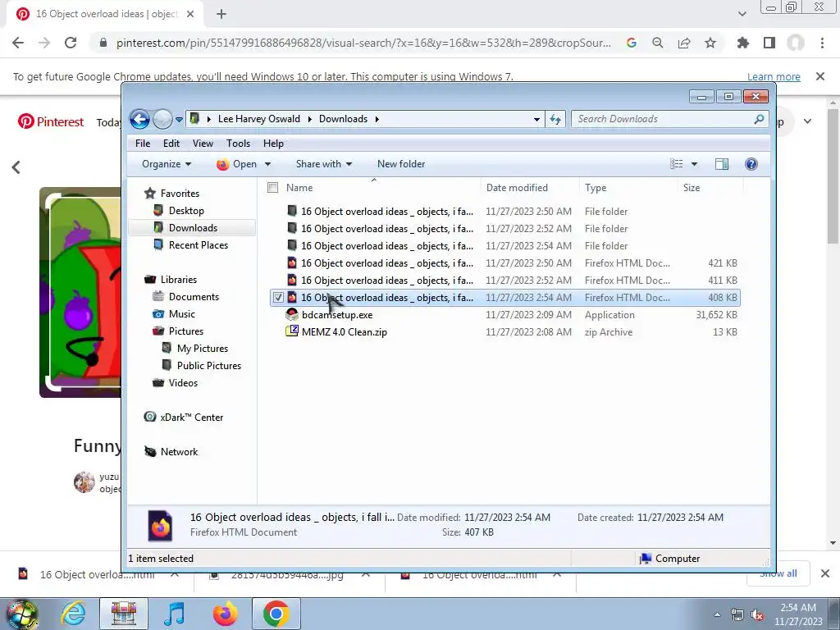Click the Windows Start orb

pos(21,614)
